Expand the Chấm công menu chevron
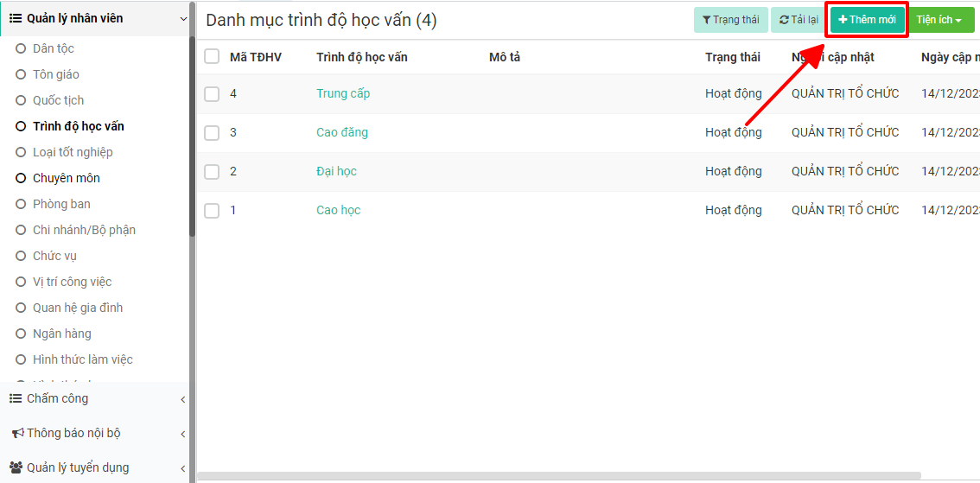Viewport: 980px width, 483px height. tap(182, 399)
